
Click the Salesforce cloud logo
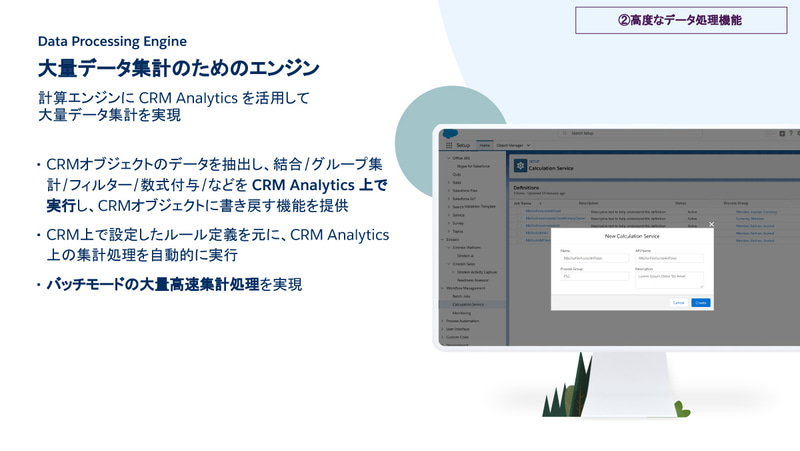[x=450, y=134]
